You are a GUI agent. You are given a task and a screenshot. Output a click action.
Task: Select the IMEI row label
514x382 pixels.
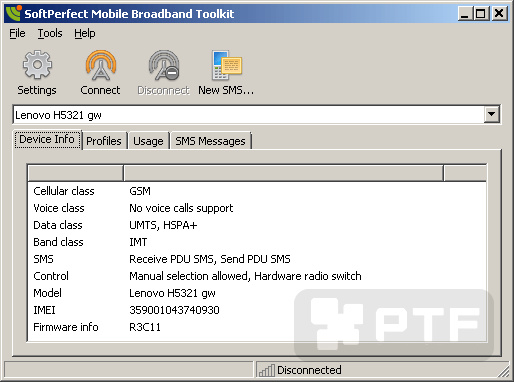click(44, 310)
